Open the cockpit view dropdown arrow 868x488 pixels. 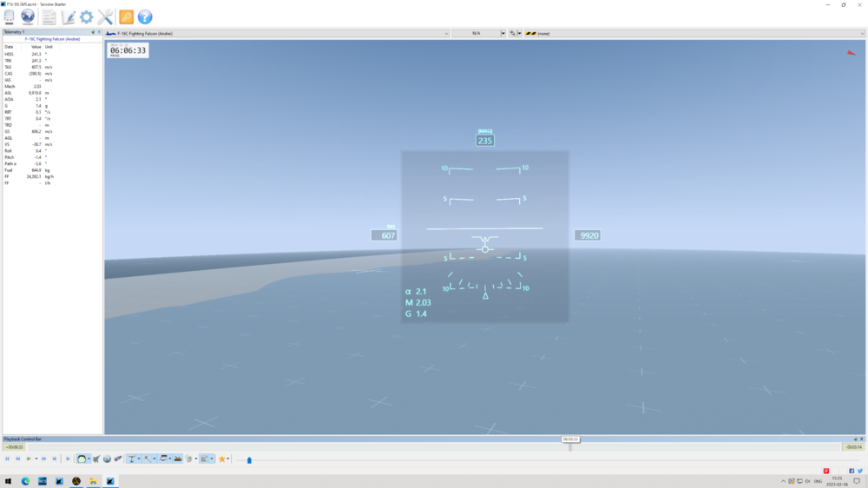point(89,458)
